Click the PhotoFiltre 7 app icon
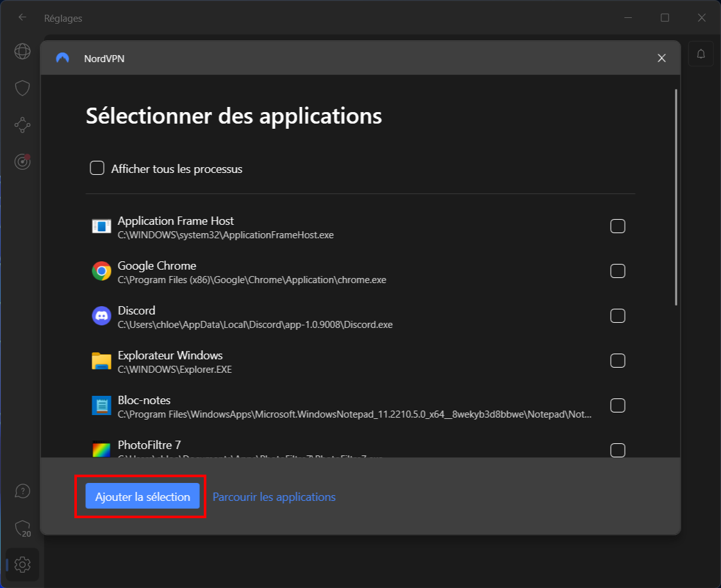Image resolution: width=721 pixels, height=588 pixels. [x=101, y=449]
